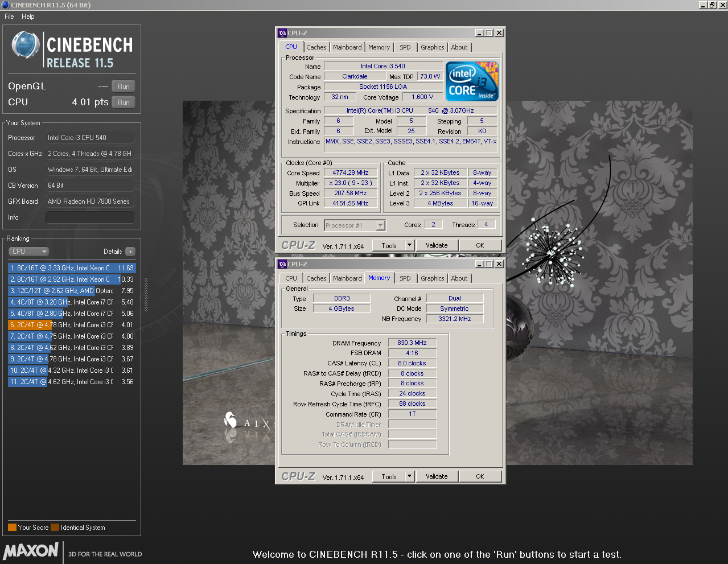This screenshot has width=728, height=564.
Task: Open Tools dropdown arrow in upper CPU-Z
Action: (x=409, y=246)
